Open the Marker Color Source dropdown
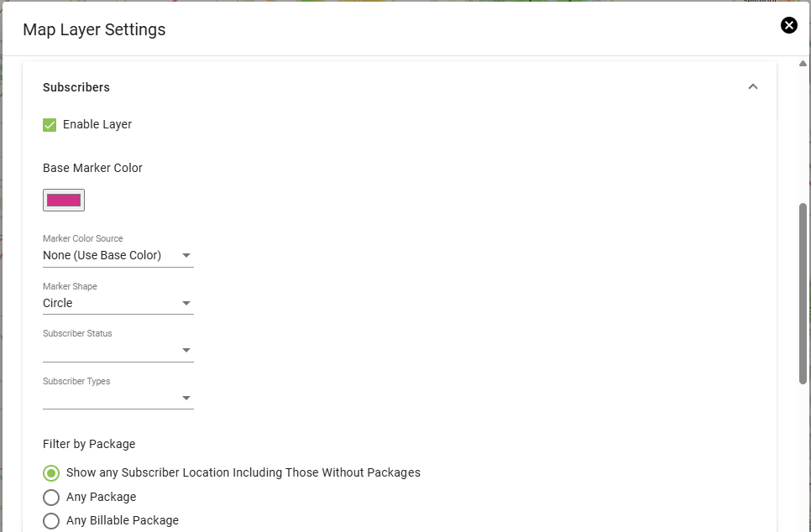The image size is (811, 532). pos(118,255)
